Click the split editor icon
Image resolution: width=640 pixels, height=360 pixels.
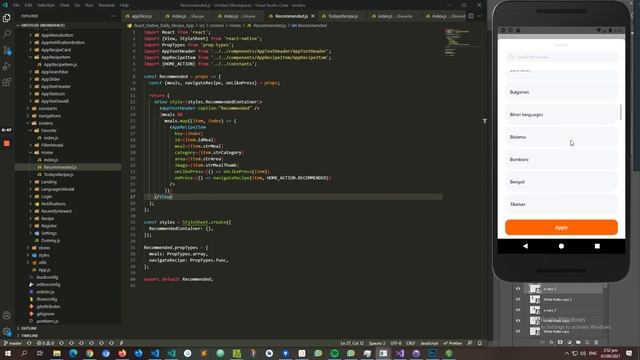tap(471, 16)
